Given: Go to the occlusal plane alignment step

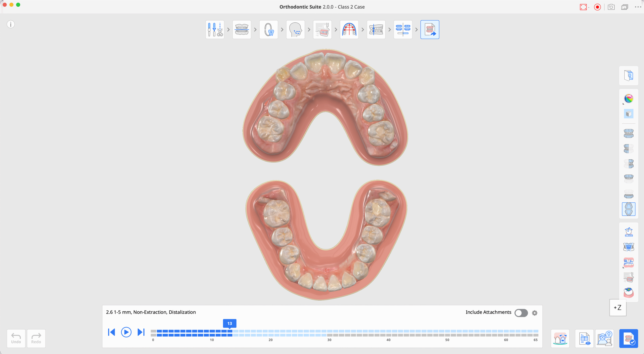Looking at the screenshot, I should [x=242, y=30].
